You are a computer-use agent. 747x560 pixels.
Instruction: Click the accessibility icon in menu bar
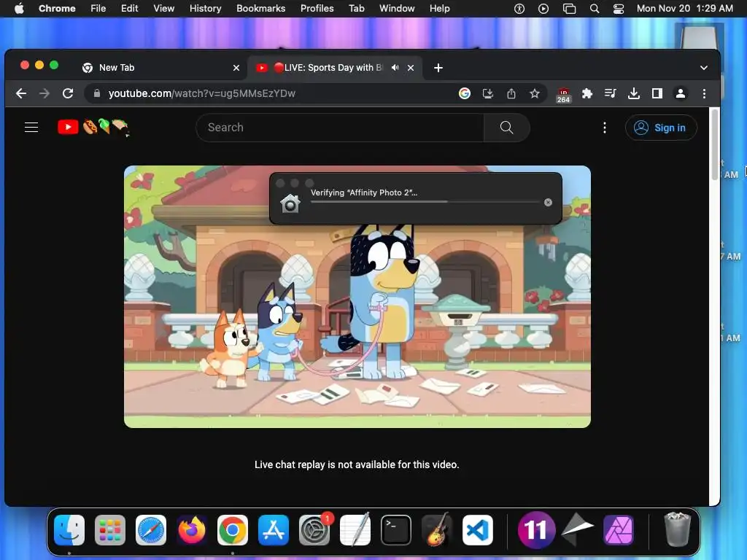519,9
